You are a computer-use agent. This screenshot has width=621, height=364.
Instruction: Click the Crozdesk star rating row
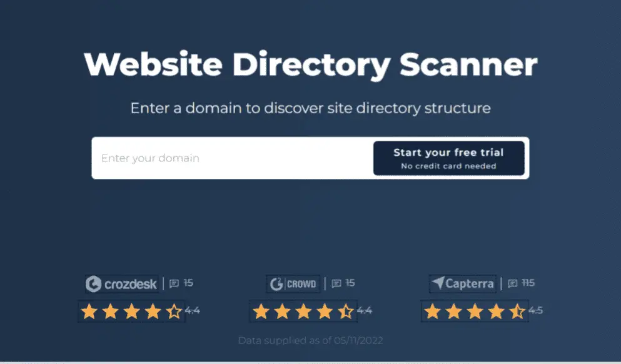tap(131, 311)
